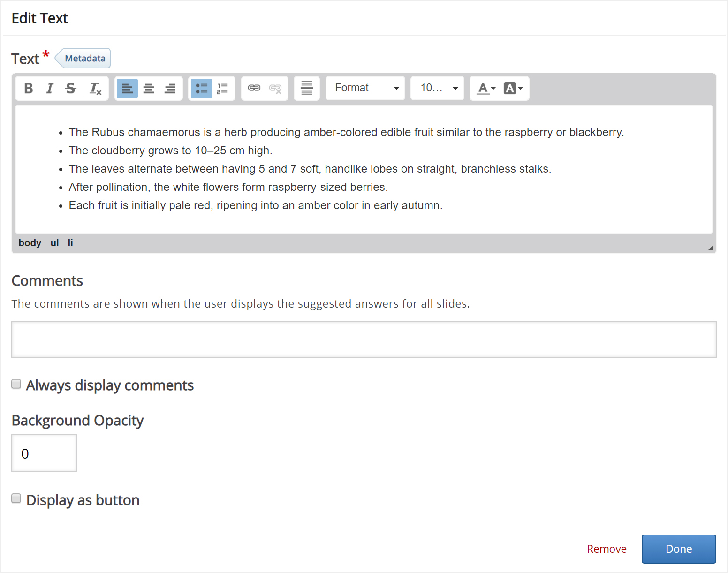
Task: Click the Each fruit is initially pale red line
Action: (x=256, y=205)
